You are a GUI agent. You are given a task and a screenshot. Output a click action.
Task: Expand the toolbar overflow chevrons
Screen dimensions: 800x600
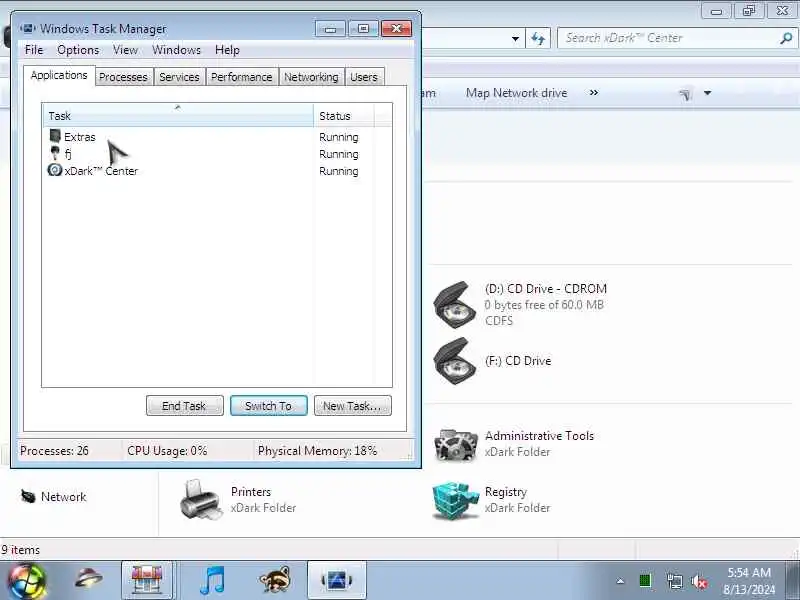(x=594, y=93)
